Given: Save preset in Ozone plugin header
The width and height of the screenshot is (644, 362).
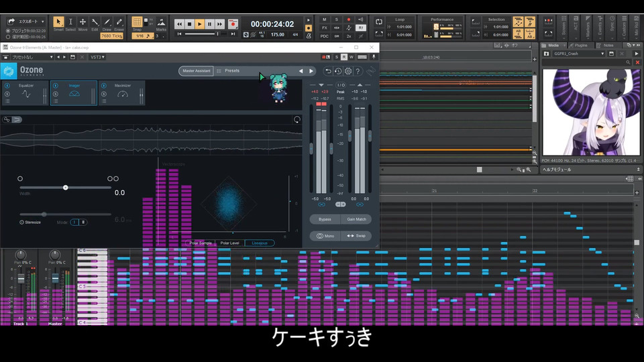Looking at the screenshot, I should (72, 57).
